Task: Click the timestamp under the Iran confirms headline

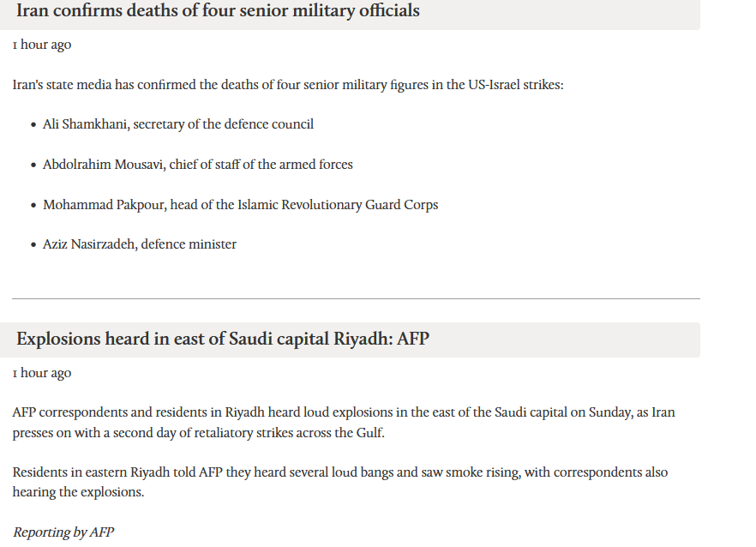Action: click(42, 45)
